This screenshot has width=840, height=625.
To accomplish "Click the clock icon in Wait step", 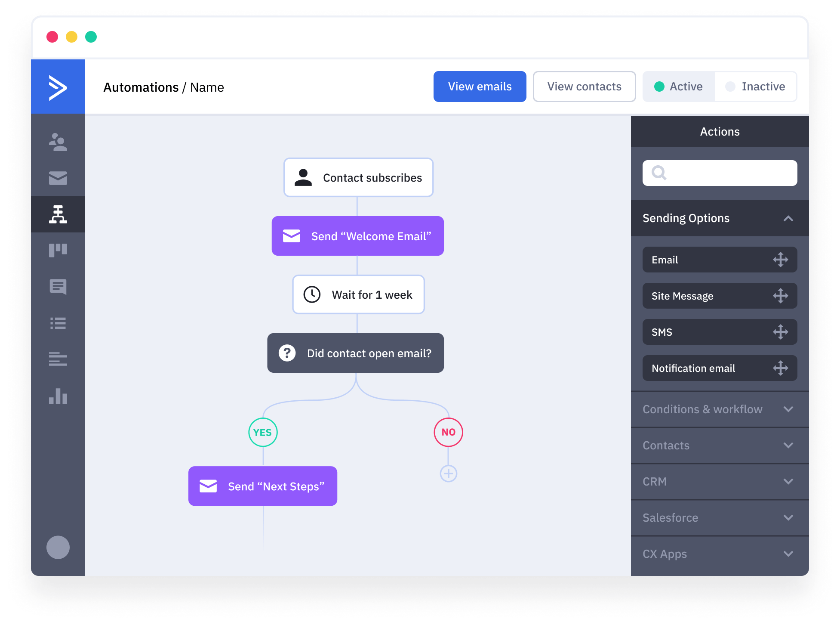I will 312,294.
